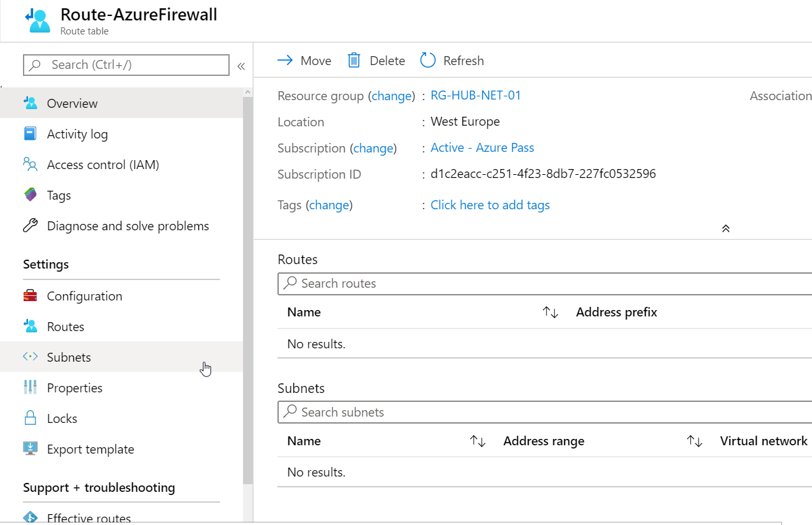Click the Export template monitor icon
The image size is (812, 525).
click(30, 448)
